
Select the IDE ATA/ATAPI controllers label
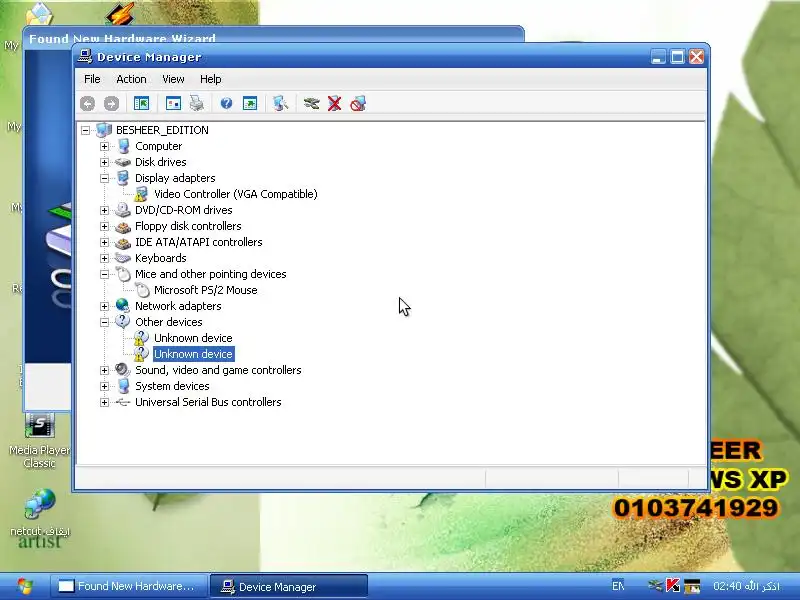pyautogui.click(x=198, y=242)
